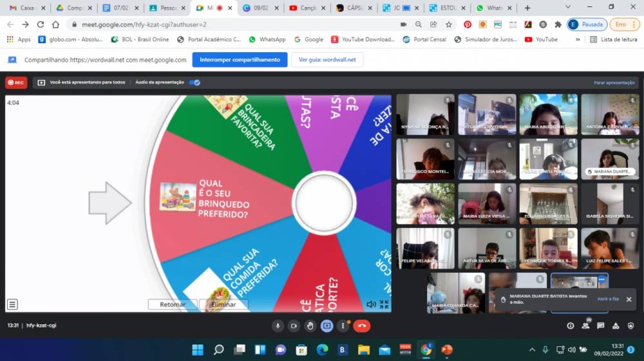Turn off the camera in Meet
Viewport: 644px width, 361px height.
(x=294, y=326)
